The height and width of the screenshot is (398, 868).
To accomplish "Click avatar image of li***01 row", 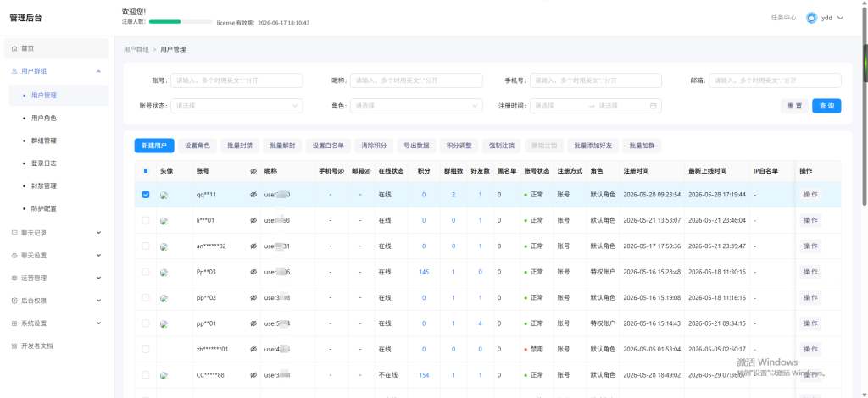I will (164, 220).
